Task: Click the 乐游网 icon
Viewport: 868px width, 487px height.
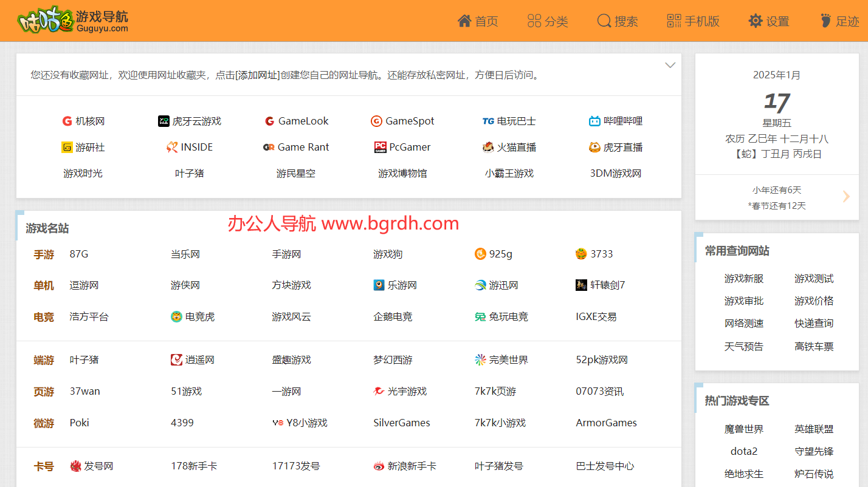Action: pyautogui.click(x=379, y=285)
